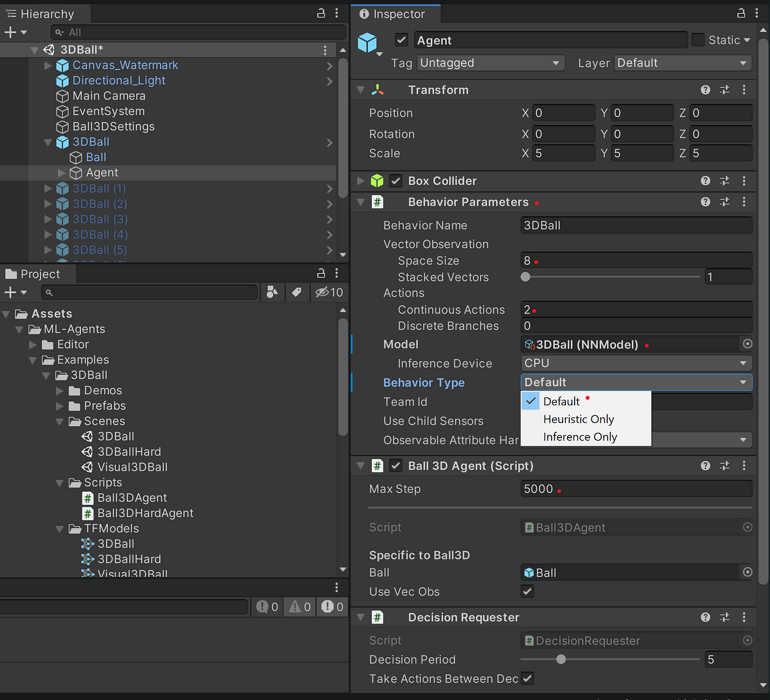Lock the Project panel
The height and width of the screenshot is (700, 770).
click(x=321, y=273)
